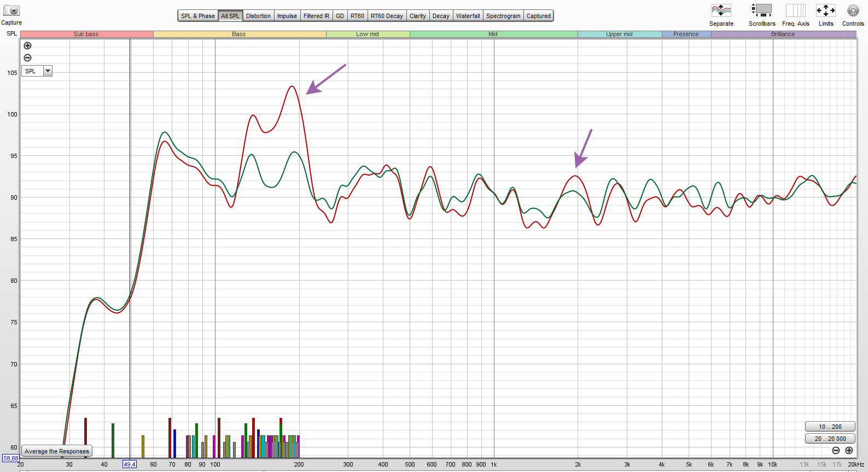The height and width of the screenshot is (472, 868).
Task: Open the Controls gear icon
Action: (x=853, y=10)
